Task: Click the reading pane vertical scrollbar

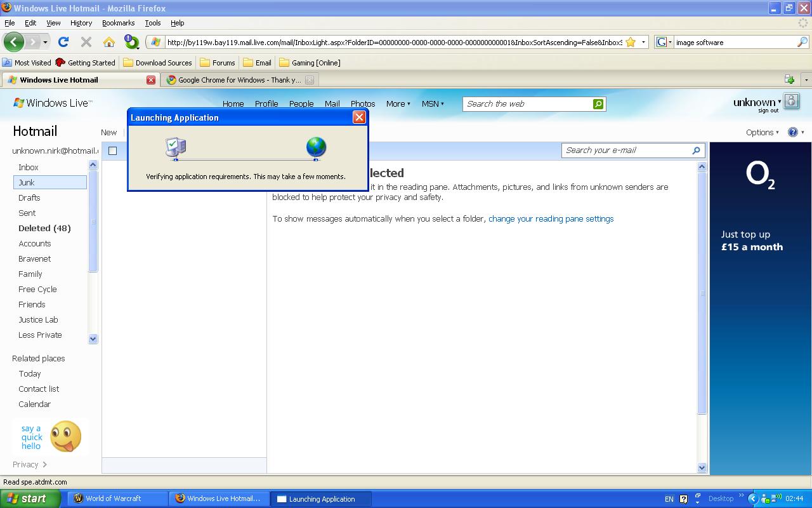Action: click(x=702, y=293)
